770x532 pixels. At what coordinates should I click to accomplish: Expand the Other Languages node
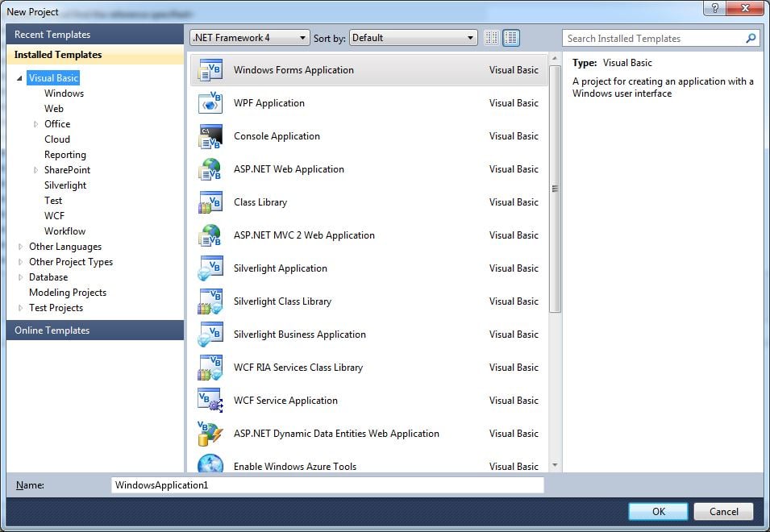20,247
